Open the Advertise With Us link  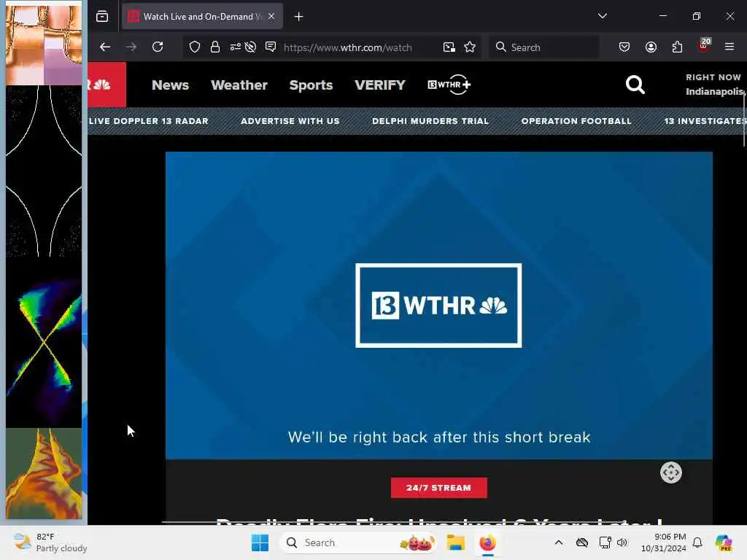(x=290, y=121)
